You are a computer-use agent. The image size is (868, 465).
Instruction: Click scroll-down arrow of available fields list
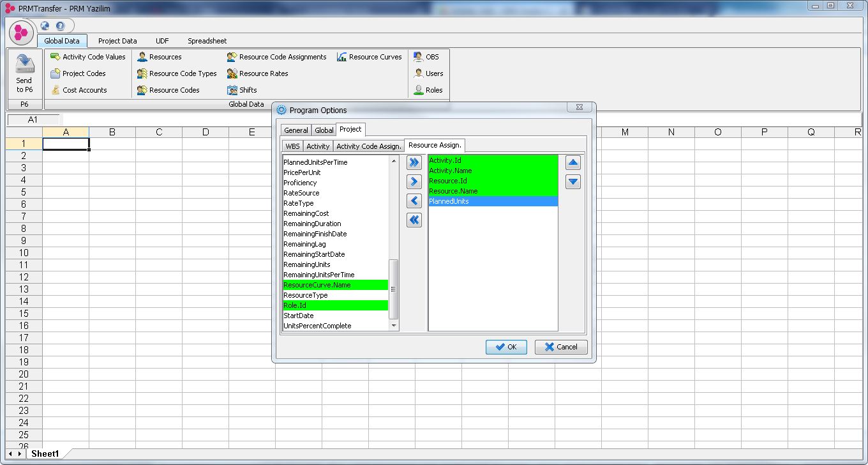point(394,326)
